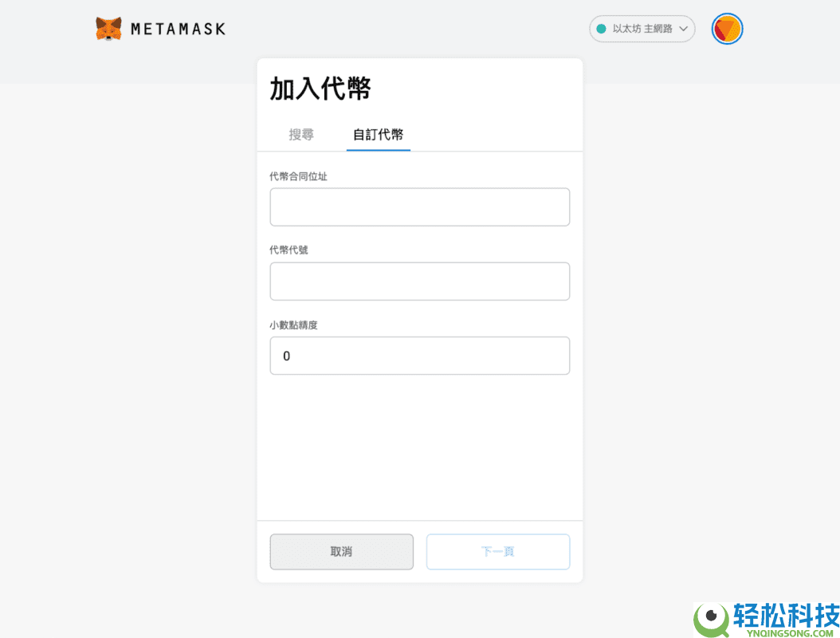Screen dimensions: 840x638
Task: Focus the 代幣合同位址 input field
Action: coord(419,207)
